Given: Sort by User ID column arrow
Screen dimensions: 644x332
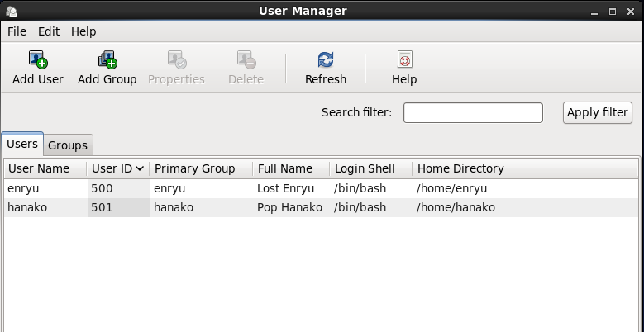Looking at the screenshot, I should tap(140, 168).
